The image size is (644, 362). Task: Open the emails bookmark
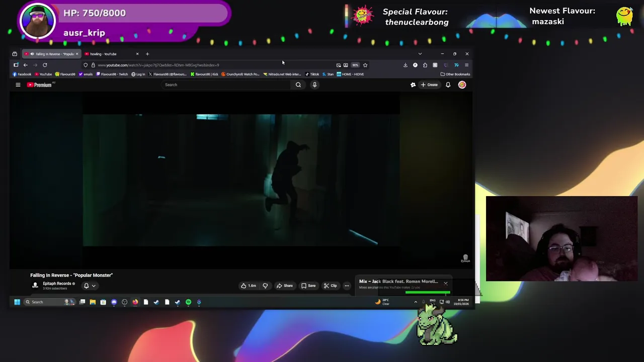pos(86,74)
